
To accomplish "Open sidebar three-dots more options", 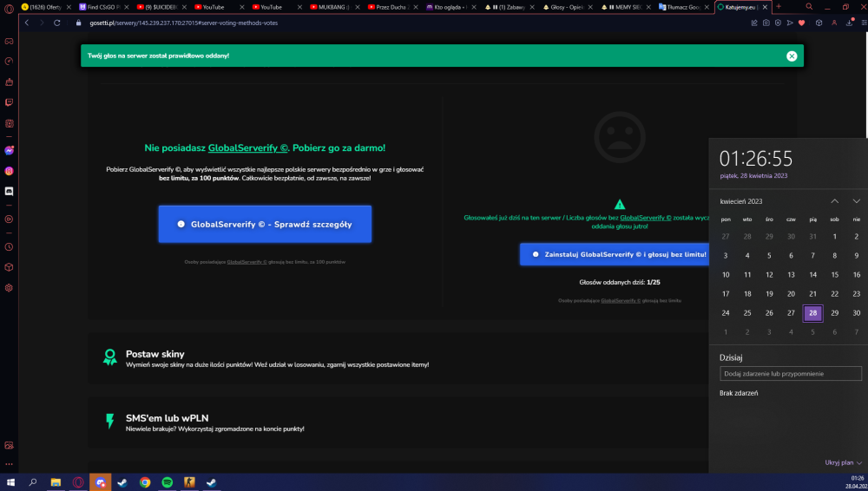I will point(9,464).
